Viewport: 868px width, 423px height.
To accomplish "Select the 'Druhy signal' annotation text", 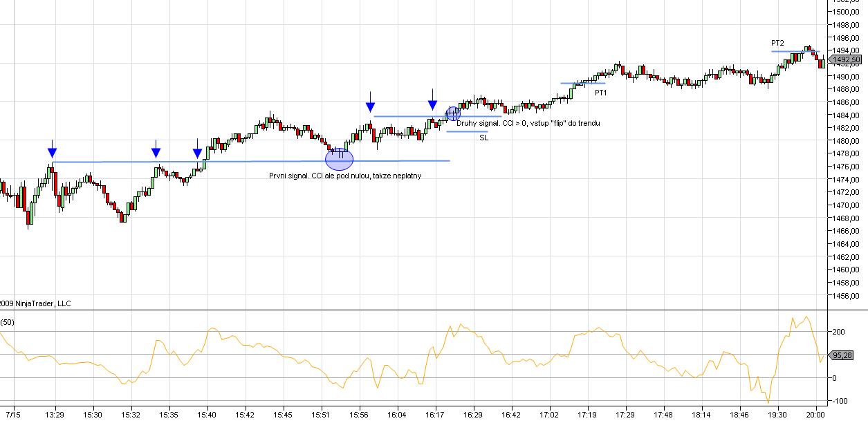I will coord(528,123).
